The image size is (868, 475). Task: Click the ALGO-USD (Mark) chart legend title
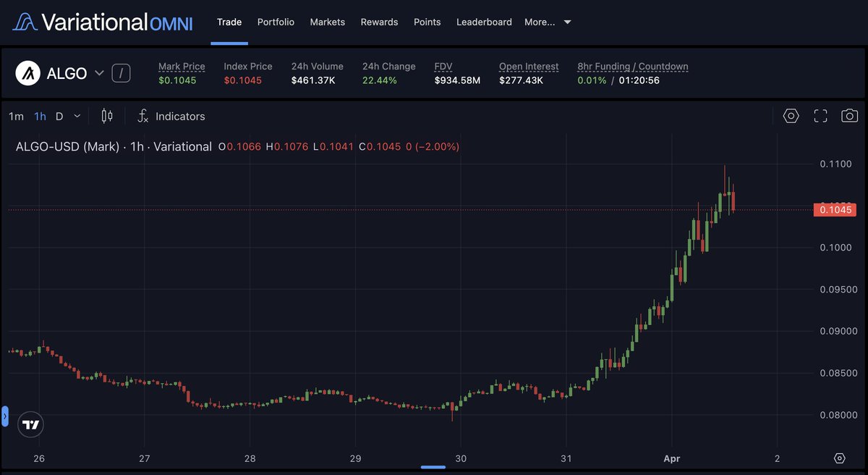click(x=114, y=146)
